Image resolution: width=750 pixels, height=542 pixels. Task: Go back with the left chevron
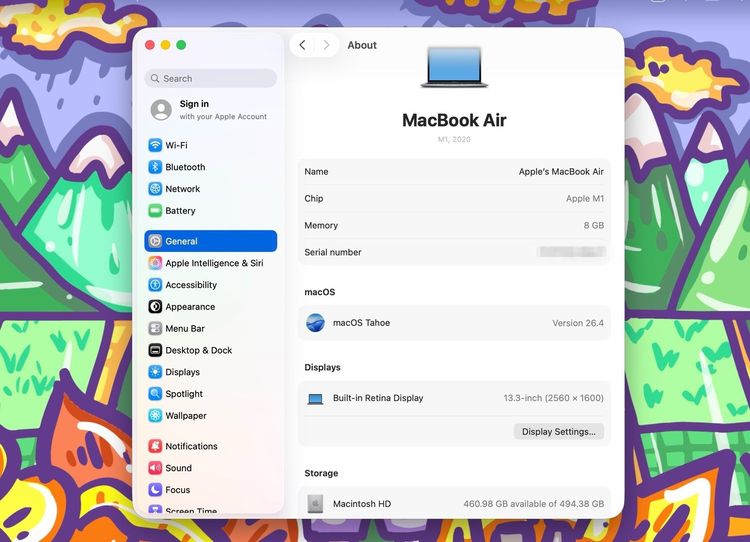[x=302, y=45]
